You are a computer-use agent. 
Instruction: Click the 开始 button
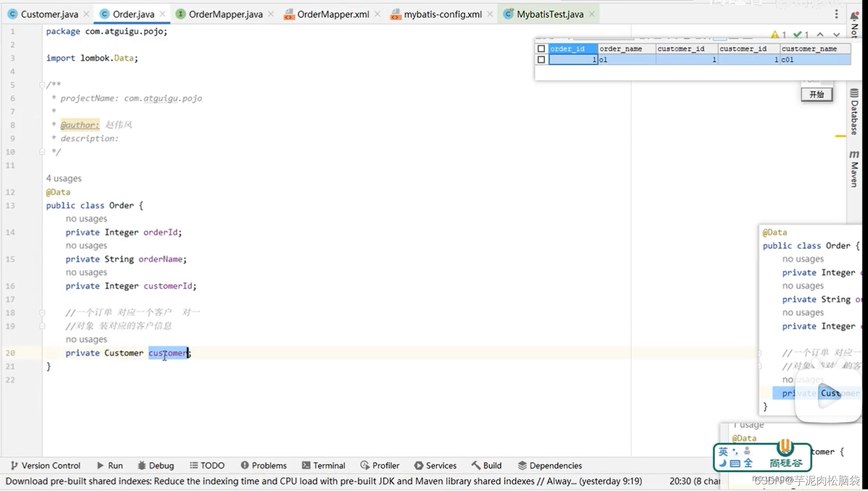coord(817,94)
